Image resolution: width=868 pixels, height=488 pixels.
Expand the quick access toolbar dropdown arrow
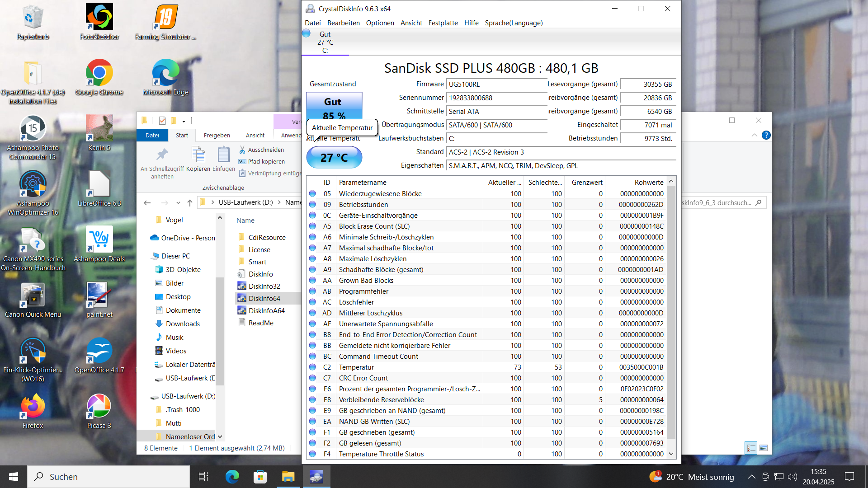(x=184, y=121)
